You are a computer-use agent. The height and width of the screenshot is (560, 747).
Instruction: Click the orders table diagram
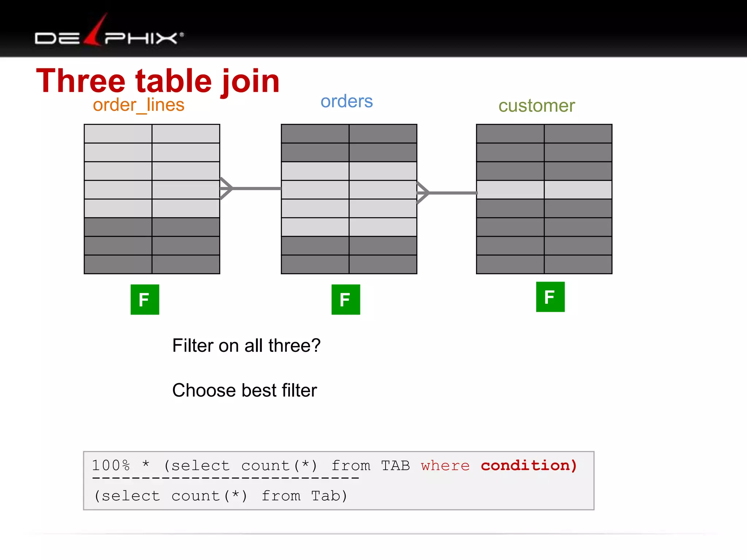point(349,199)
